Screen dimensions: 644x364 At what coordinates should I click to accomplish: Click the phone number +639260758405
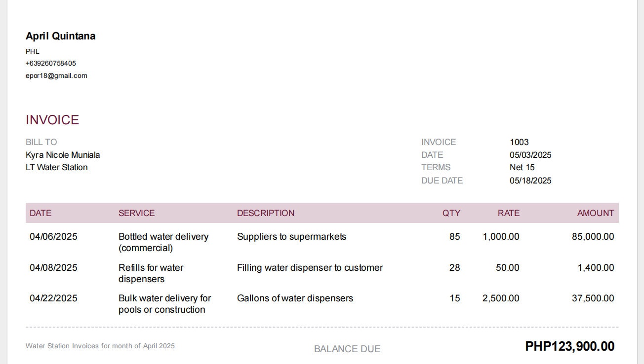click(x=51, y=63)
